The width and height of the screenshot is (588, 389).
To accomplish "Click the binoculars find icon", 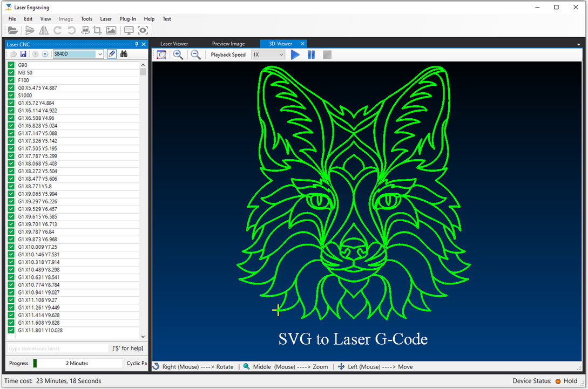I will point(124,54).
